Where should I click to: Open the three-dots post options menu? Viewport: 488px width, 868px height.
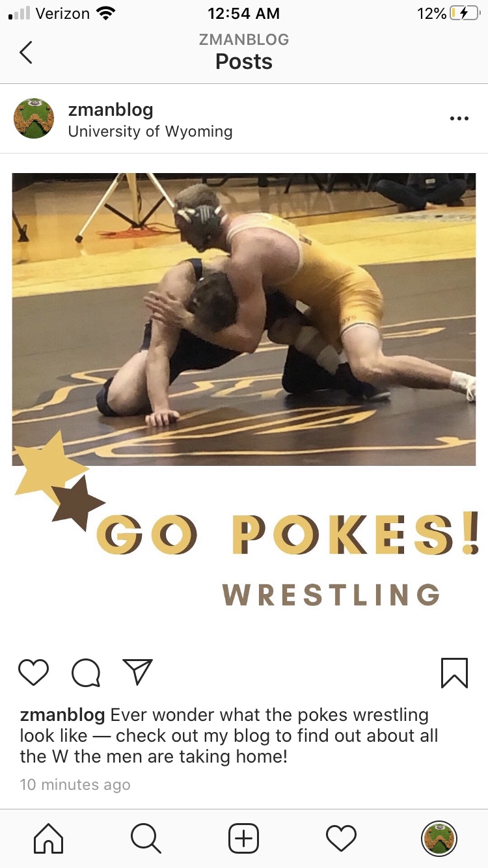(x=459, y=118)
